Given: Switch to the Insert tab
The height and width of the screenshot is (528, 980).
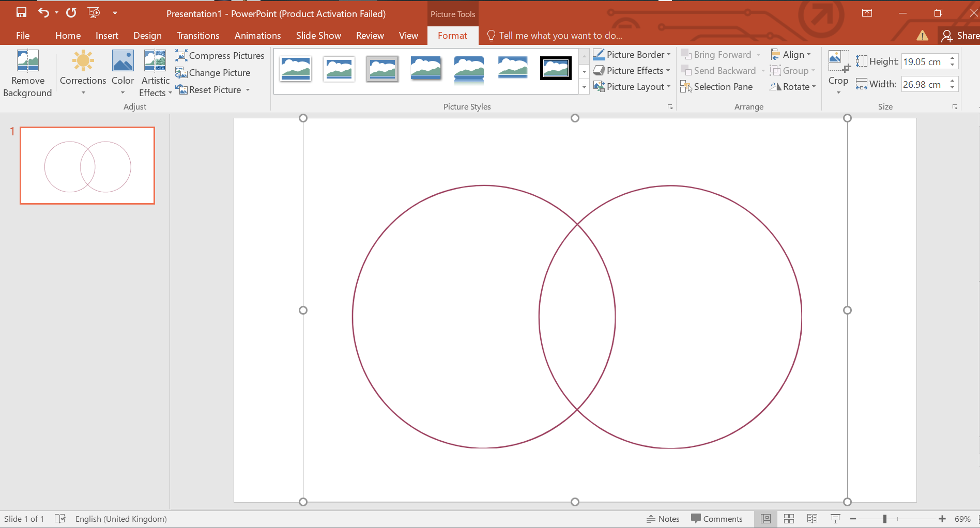Looking at the screenshot, I should click(107, 36).
